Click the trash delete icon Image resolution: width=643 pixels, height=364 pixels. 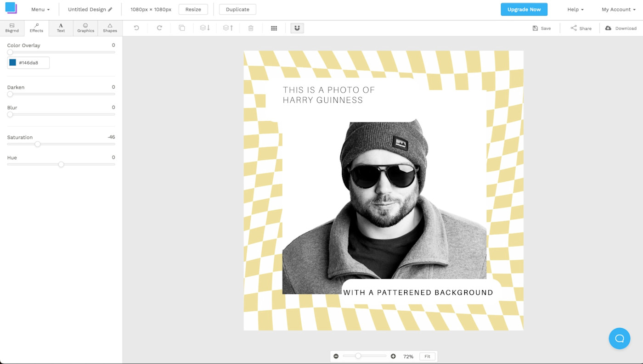point(251,28)
